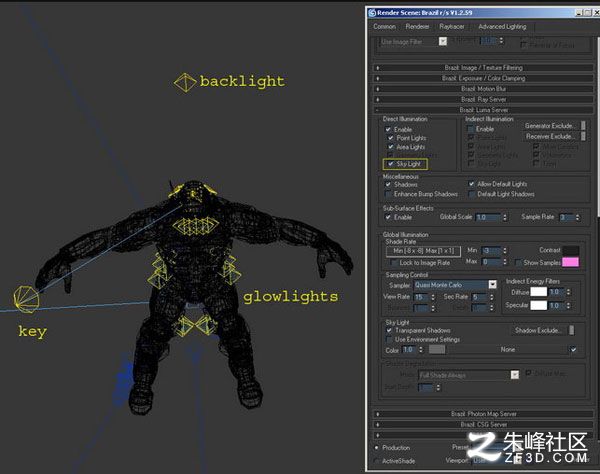This screenshot has width=600, height=474.
Task: Select the Production render mode radio
Action: click(x=377, y=447)
